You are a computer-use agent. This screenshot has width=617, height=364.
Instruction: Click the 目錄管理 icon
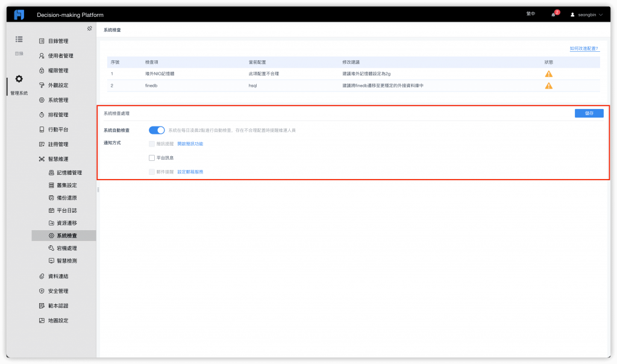[x=42, y=41]
